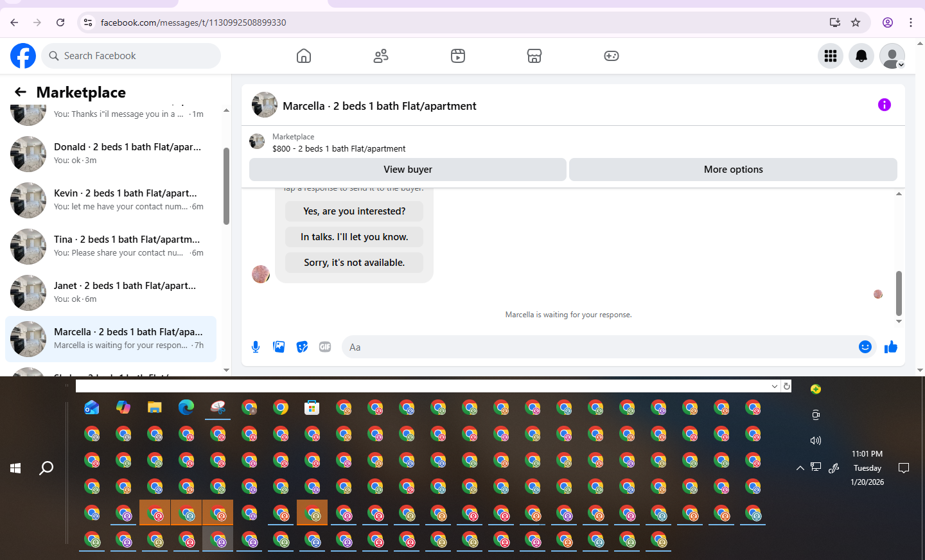Record a voice clip with microphone icon
Screen dimensions: 925x560
point(256,347)
